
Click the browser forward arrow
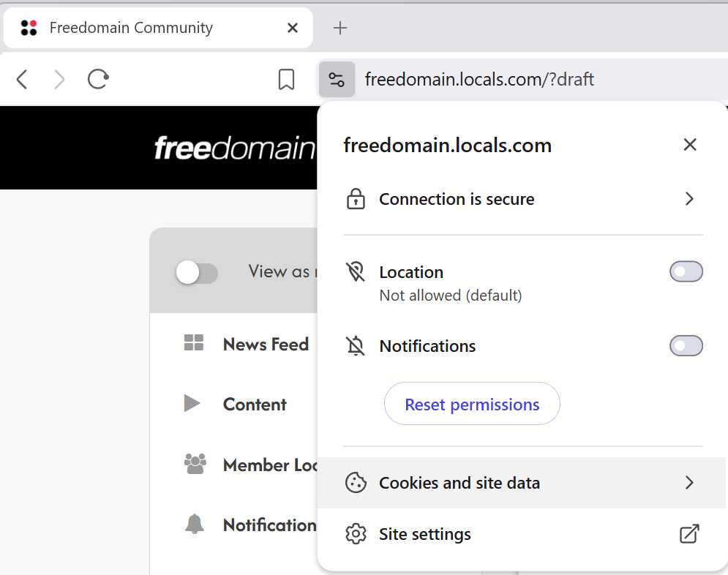pos(59,79)
